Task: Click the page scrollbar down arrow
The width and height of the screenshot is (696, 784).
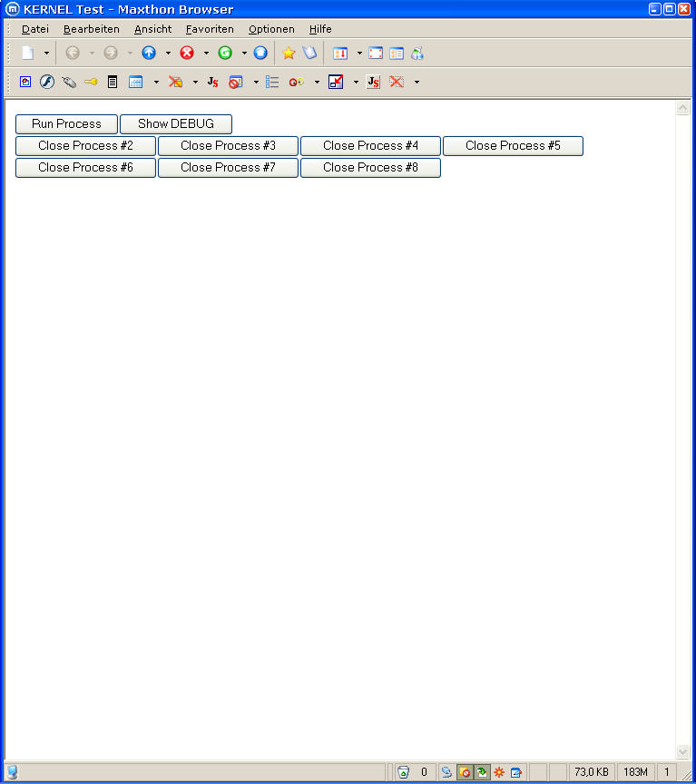Action: click(x=683, y=751)
